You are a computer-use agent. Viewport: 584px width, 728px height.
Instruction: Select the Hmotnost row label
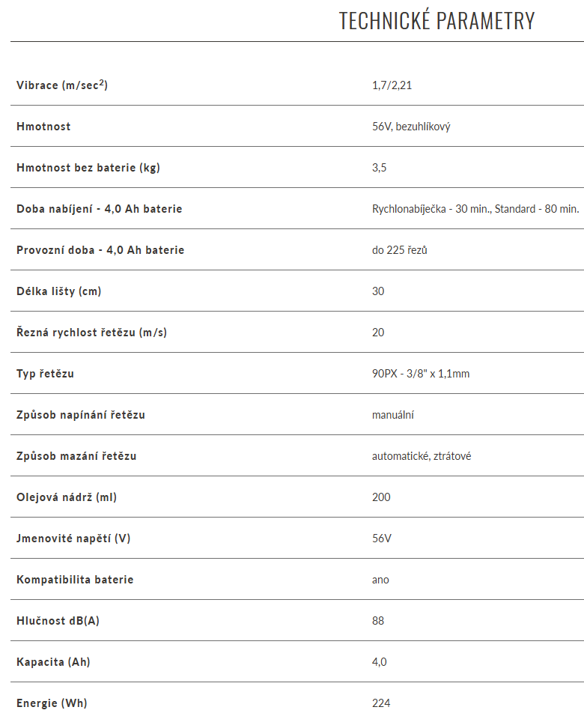pos(43,127)
